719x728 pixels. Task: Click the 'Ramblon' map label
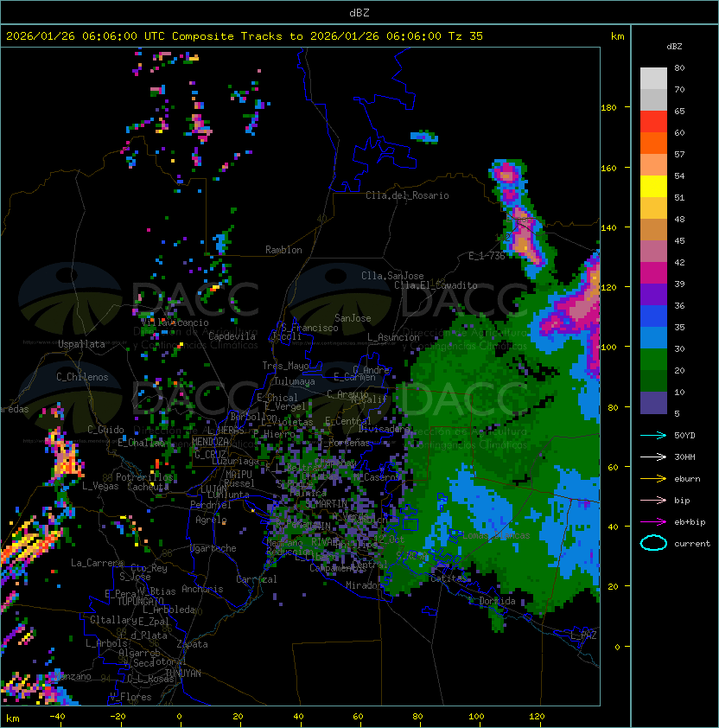pyautogui.click(x=283, y=250)
